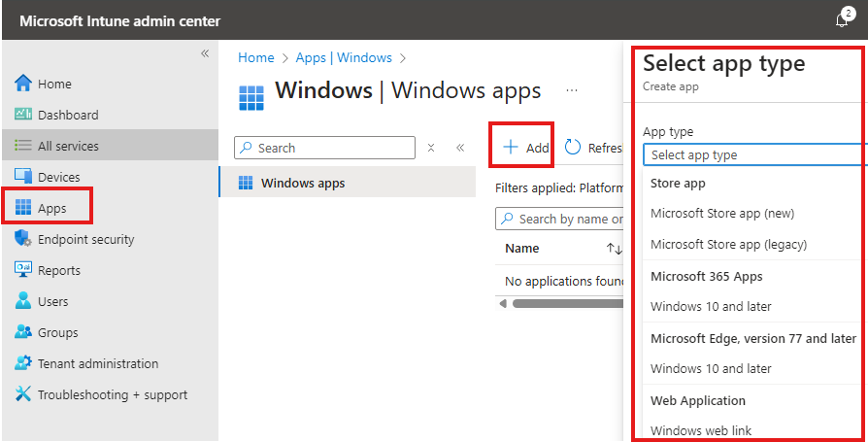Image resolution: width=868 pixels, height=442 pixels.
Task: Open the notifications bell icon
Action: click(843, 20)
